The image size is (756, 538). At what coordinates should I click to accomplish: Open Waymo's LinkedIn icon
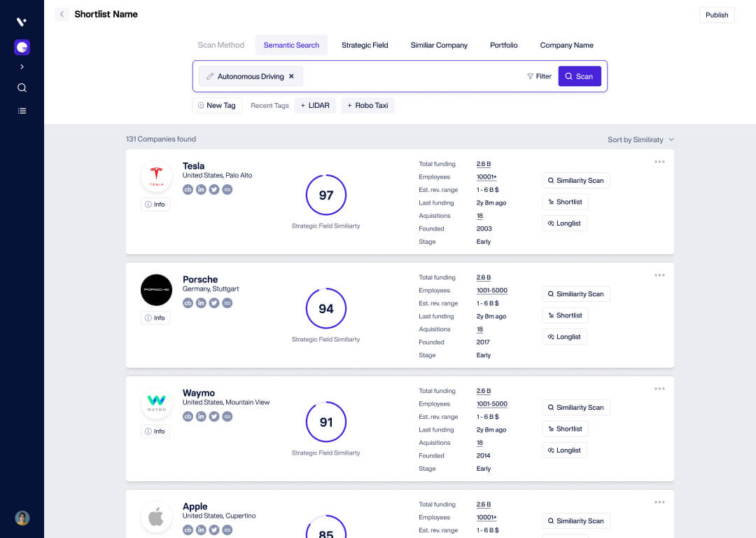point(201,416)
